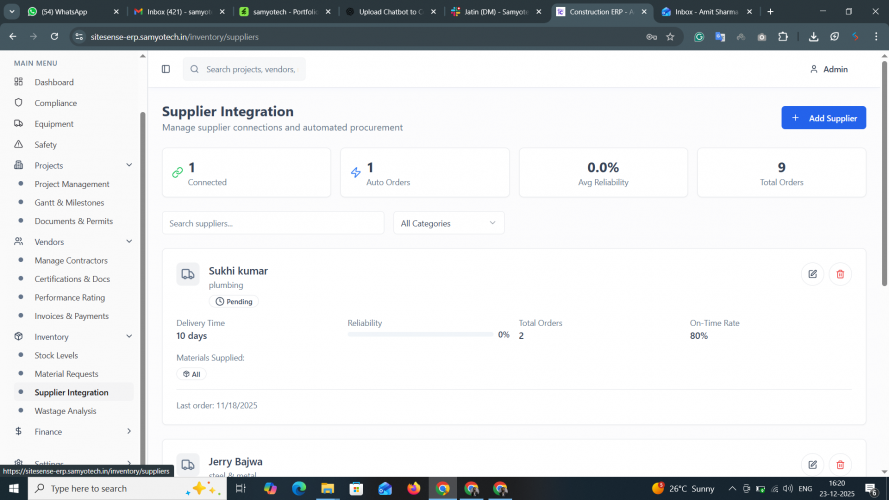Toggle the sidebar panel icon
Image resolution: width=889 pixels, height=500 pixels.
(166, 69)
